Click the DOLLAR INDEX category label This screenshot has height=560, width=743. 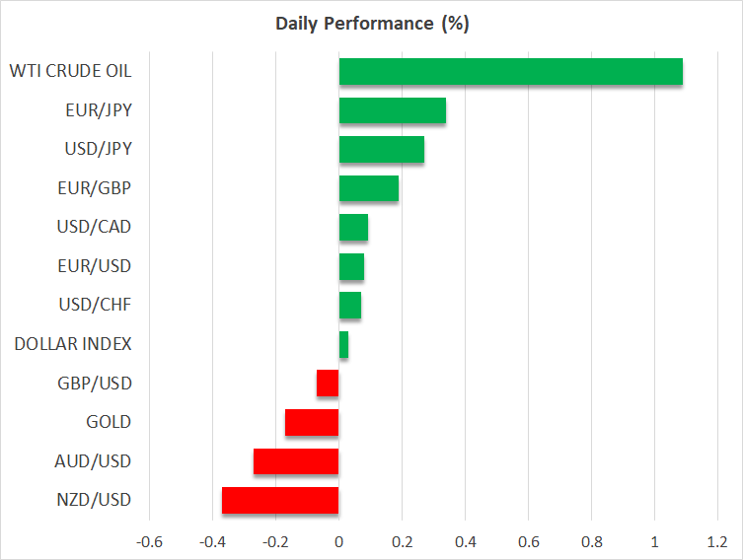pos(73,344)
